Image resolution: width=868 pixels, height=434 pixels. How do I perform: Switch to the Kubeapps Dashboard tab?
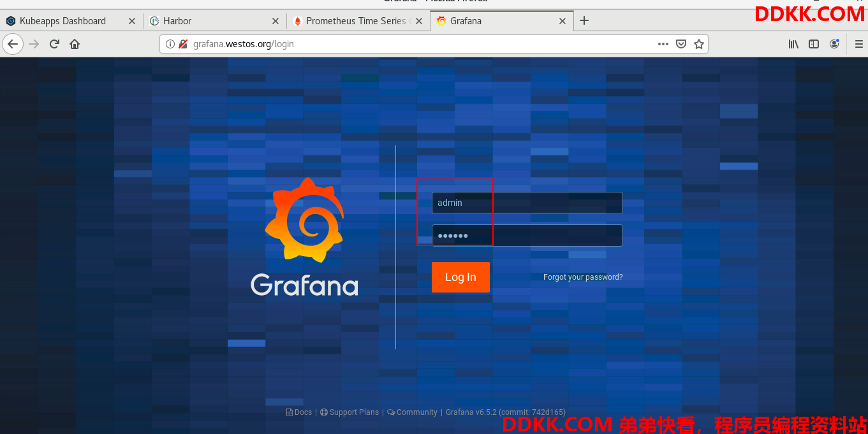pos(71,21)
